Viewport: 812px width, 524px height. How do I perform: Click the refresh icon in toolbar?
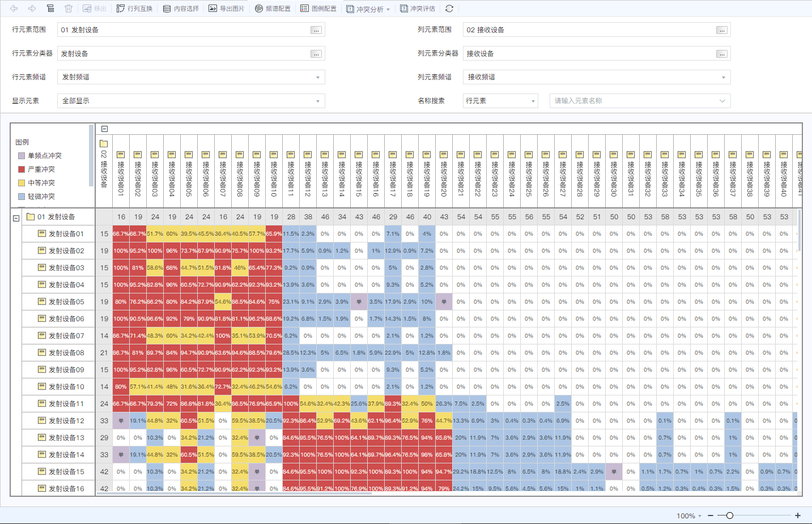pos(449,8)
